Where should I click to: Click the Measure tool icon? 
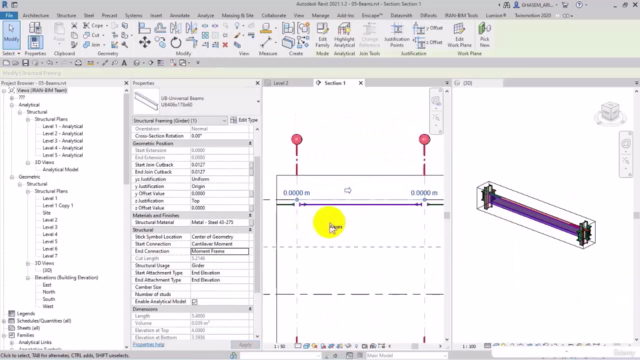(x=266, y=42)
